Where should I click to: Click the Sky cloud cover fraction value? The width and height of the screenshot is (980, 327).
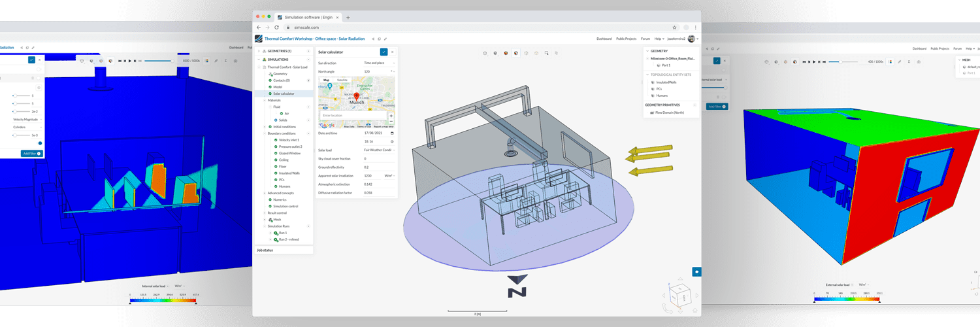(379, 159)
